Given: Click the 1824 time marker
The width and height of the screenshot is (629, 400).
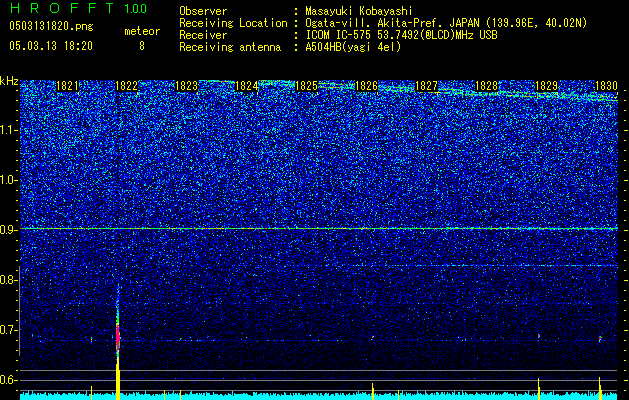Looking at the screenshot, I should click(x=247, y=86).
